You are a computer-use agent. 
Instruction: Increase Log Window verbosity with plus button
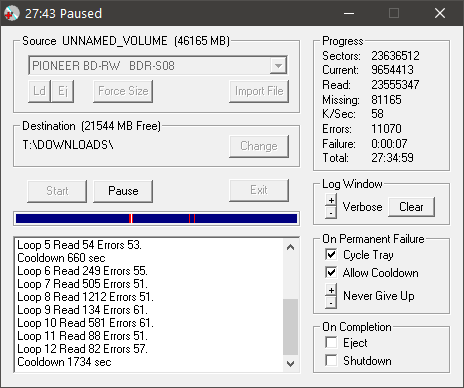(x=331, y=200)
